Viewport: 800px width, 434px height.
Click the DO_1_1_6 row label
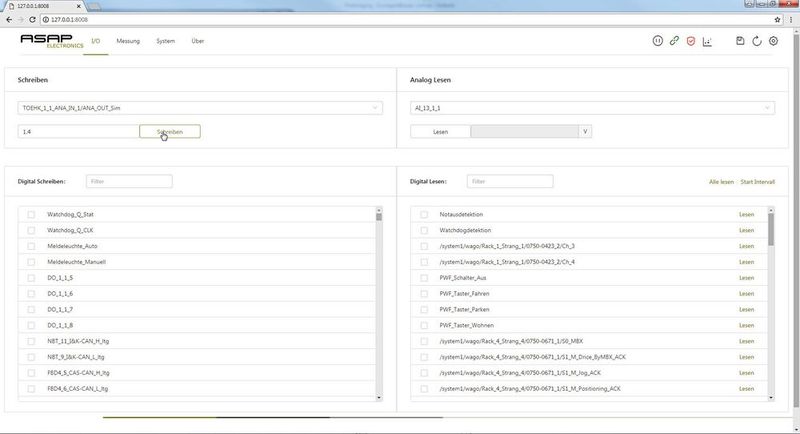click(x=60, y=294)
